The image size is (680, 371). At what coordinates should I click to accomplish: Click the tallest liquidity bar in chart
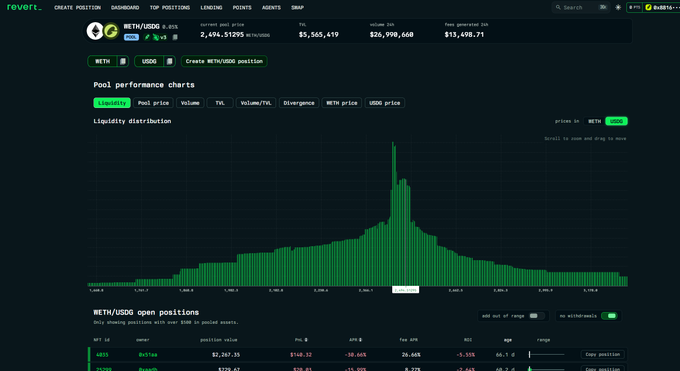393,214
